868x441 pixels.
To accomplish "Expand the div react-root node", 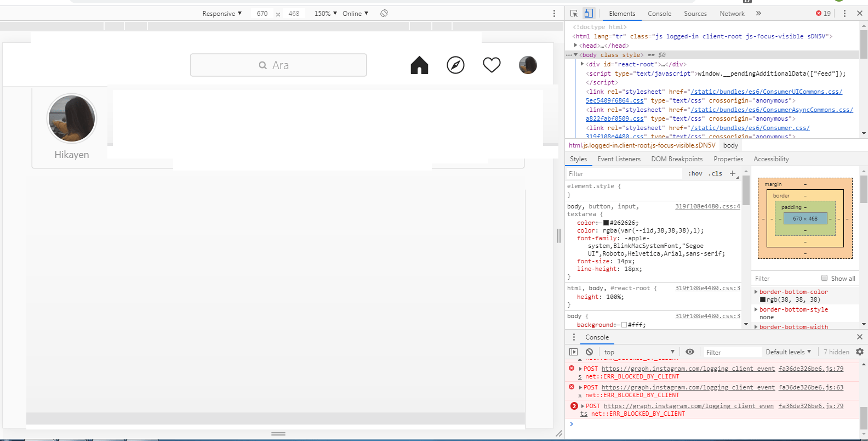I will [583, 64].
